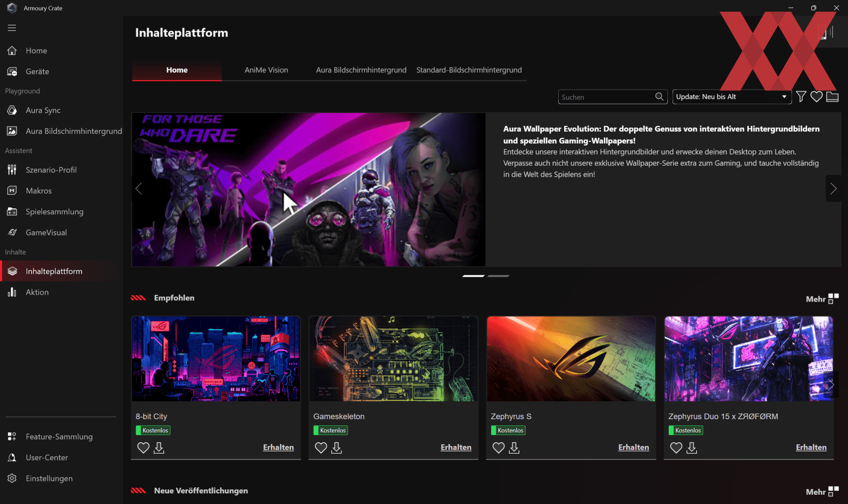Open the Update: Neu bis Alt dropdown

[x=731, y=97]
